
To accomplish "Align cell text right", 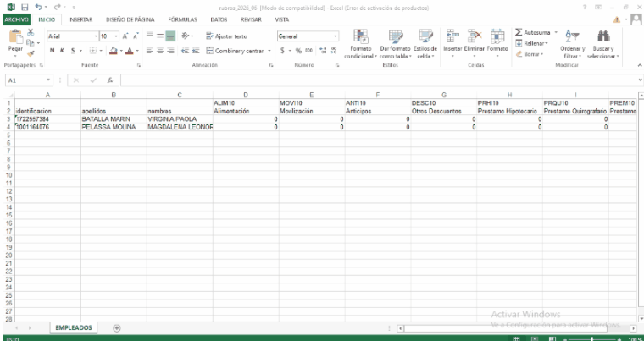I will click(170, 51).
